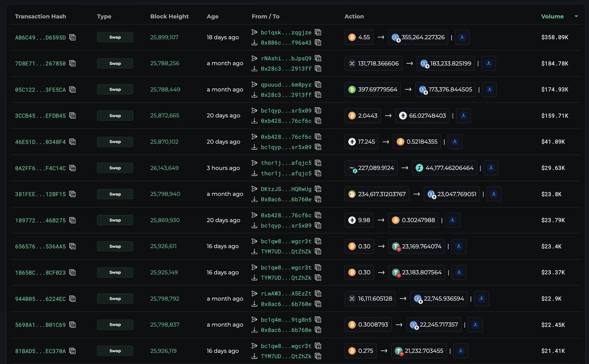Image resolution: width=589 pixels, height=364 pixels.
Task: Open sender address DKtzJS...HQRwUg
Action: pyautogui.click(x=286, y=189)
